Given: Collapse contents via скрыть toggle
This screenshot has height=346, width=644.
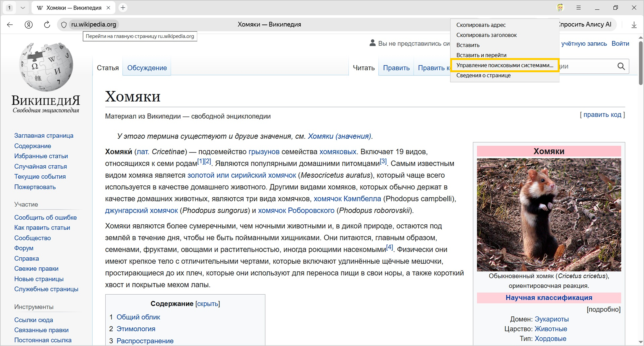Looking at the screenshot, I should pyautogui.click(x=208, y=304).
